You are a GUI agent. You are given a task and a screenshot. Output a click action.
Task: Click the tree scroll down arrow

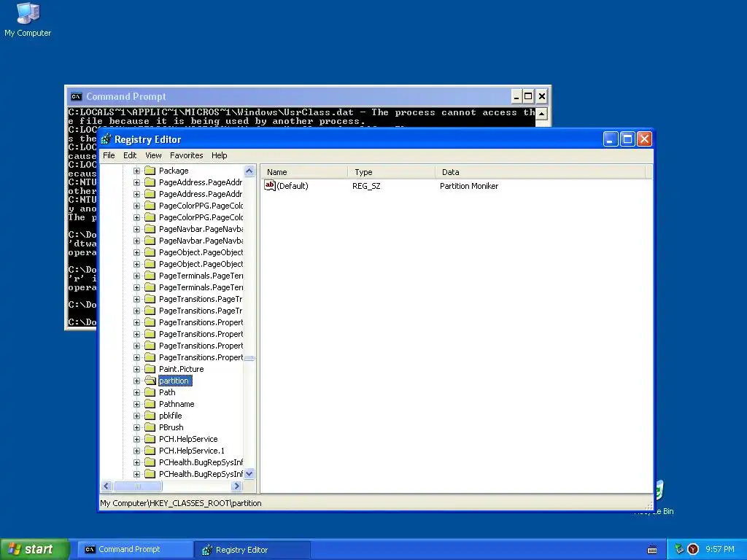(x=249, y=474)
